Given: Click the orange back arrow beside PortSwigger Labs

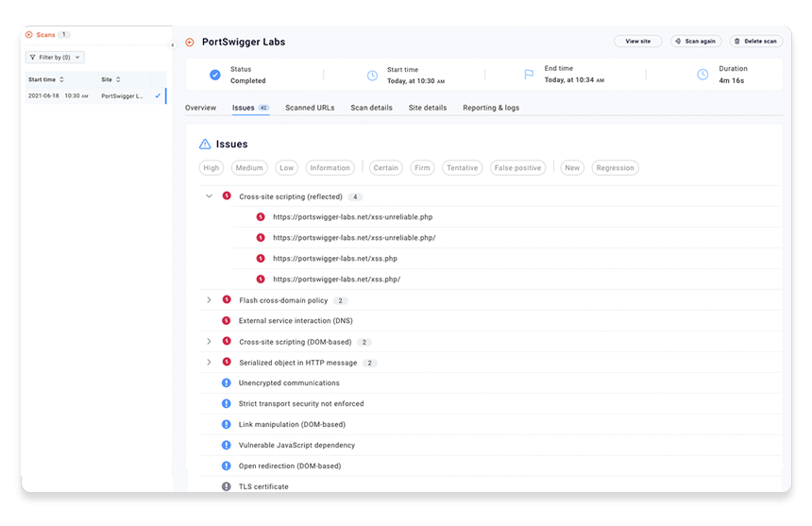Looking at the screenshot, I should (190, 42).
